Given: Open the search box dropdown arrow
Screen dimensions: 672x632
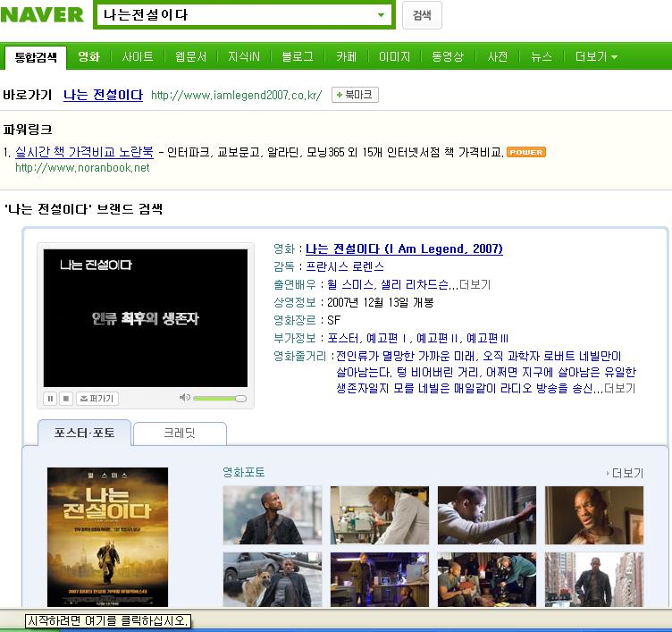Looking at the screenshot, I should point(382,15).
